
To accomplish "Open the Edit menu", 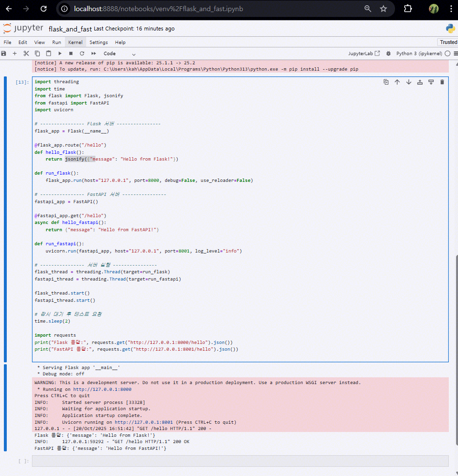I will (22, 42).
